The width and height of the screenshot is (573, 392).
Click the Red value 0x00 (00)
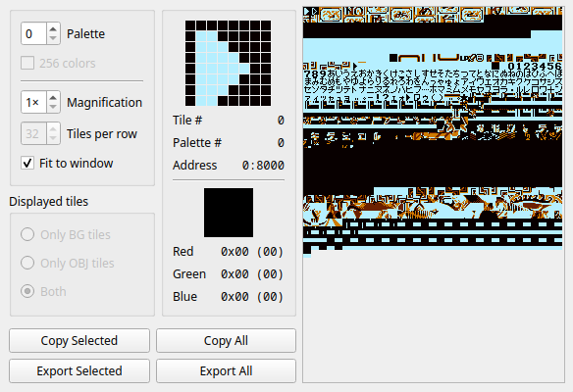point(252,252)
